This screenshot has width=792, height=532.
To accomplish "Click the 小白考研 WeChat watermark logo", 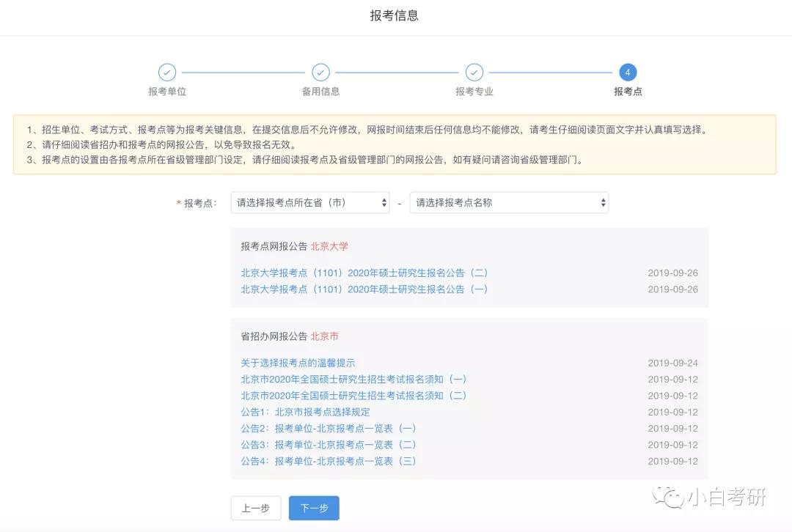I will pos(709,497).
